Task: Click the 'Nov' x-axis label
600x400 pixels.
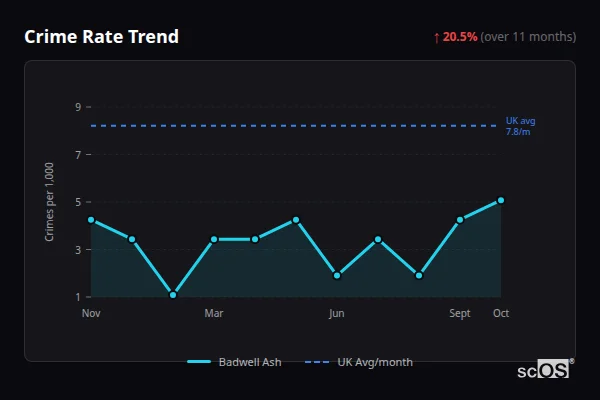Action: click(x=91, y=313)
